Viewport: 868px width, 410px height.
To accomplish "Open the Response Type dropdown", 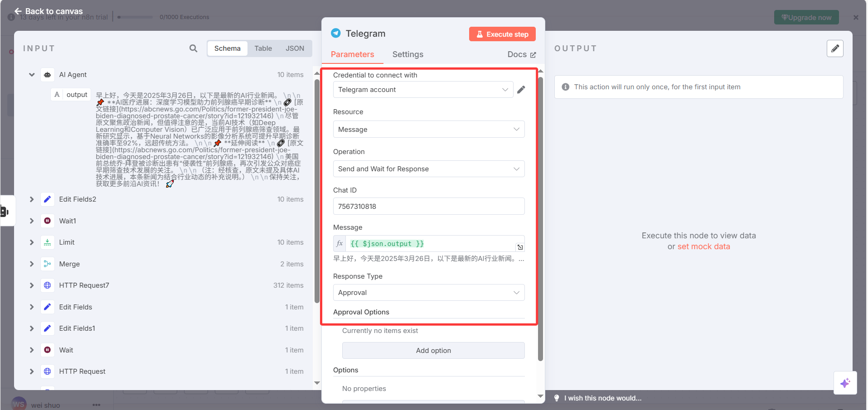I will pyautogui.click(x=429, y=293).
